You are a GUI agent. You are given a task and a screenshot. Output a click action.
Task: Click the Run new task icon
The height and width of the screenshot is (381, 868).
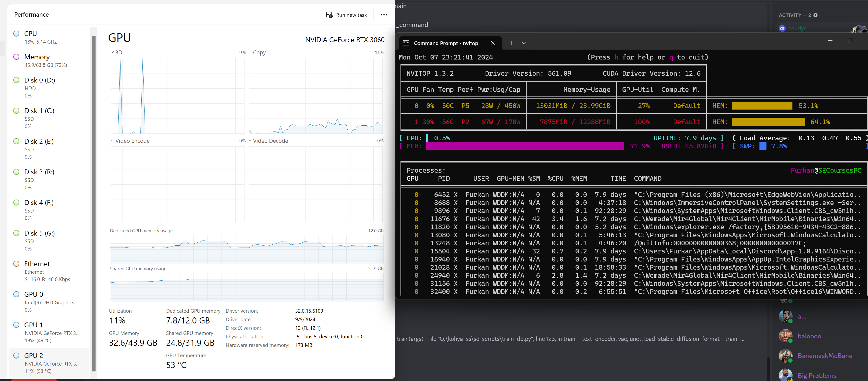point(329,15)
